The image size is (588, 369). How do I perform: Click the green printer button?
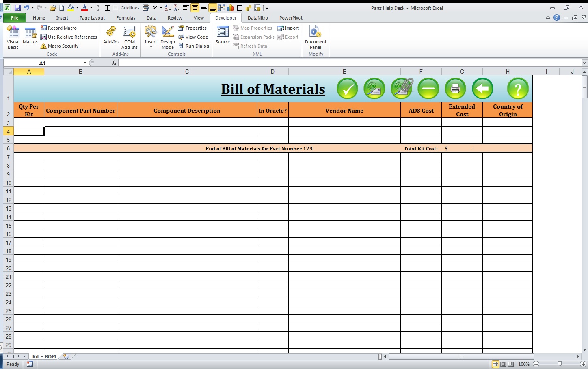pos(455,88)
